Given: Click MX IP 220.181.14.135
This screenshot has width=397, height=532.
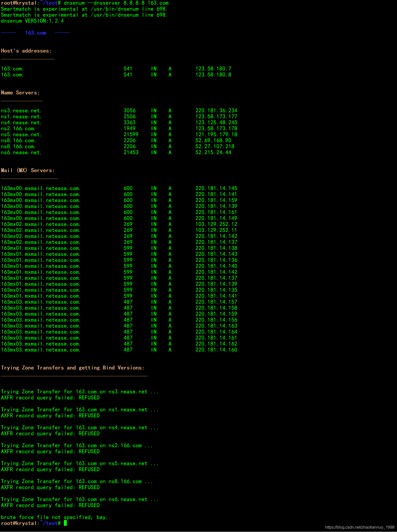Looking at the screenshot, I should click(x=216, y=290).
